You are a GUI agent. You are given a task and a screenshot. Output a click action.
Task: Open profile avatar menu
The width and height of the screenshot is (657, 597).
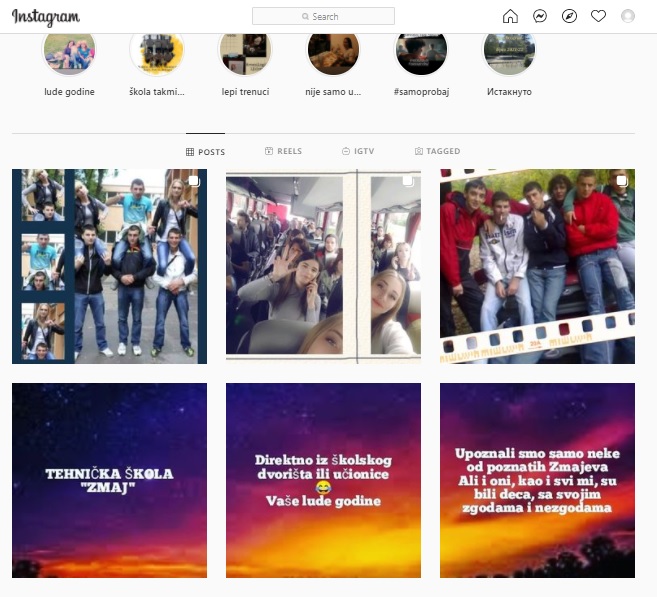(x=628, y=16)
